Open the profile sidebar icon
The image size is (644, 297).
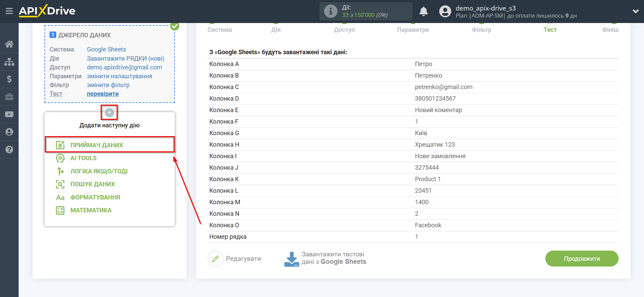point(9,132)
